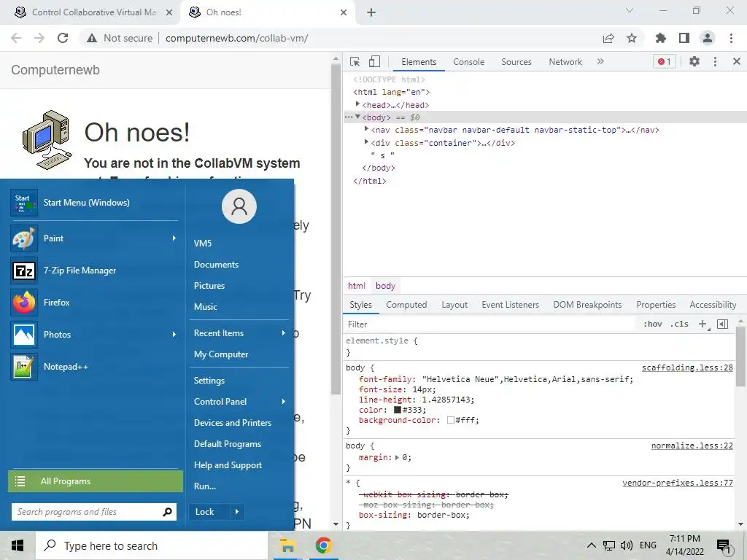Screen dimensions: 747x560
Task: Switch to the Network tab
Action: click(x=565, y=62)
